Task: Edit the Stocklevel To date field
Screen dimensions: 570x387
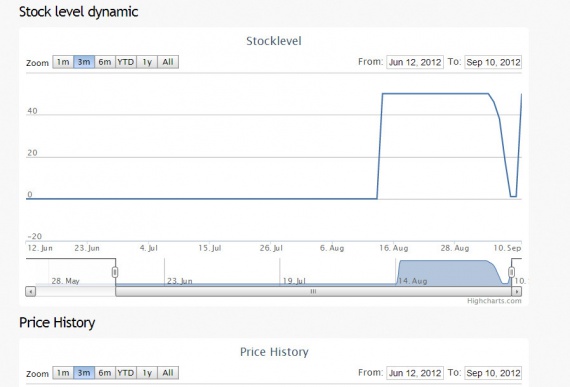Action: (493, 62)
